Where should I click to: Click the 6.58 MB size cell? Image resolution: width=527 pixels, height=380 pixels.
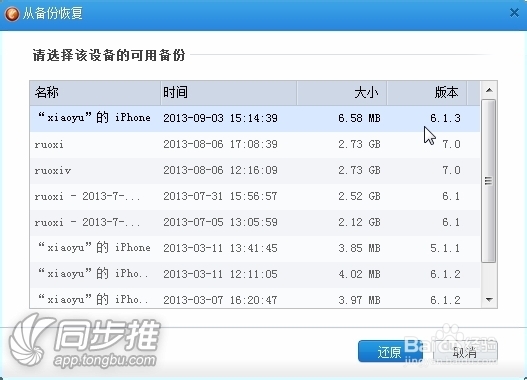[x=359, y=118]
